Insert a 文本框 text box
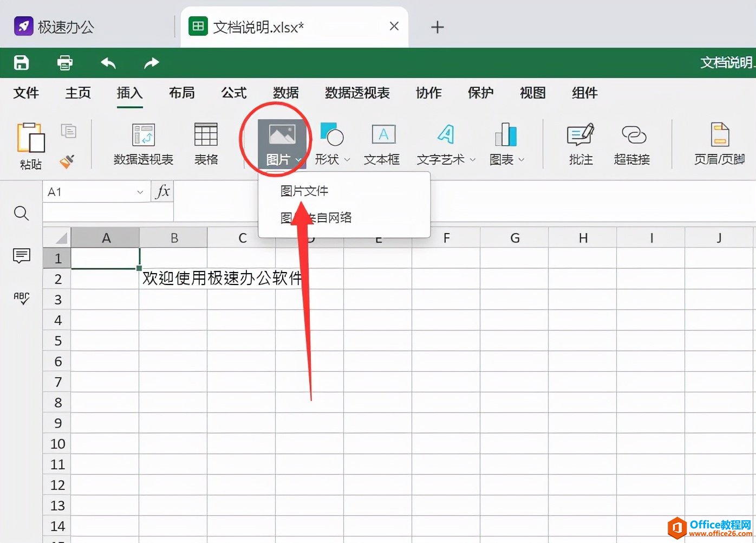Image resolution: width=756 pixels, height=543 pixels. [x=382, y=143]
